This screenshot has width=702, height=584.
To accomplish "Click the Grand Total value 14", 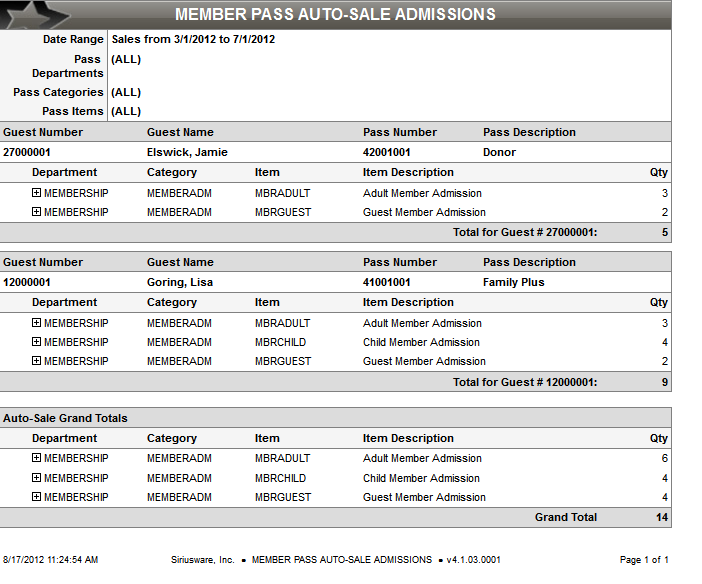I will [x=662, y=517].
